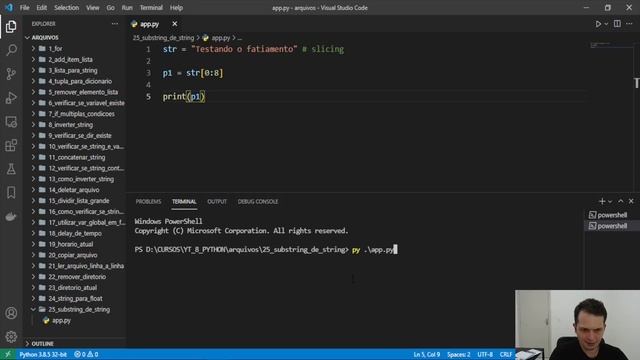Open the Bookmarks icon in activity bar
640x360 pixels.
tap(11, 193)
